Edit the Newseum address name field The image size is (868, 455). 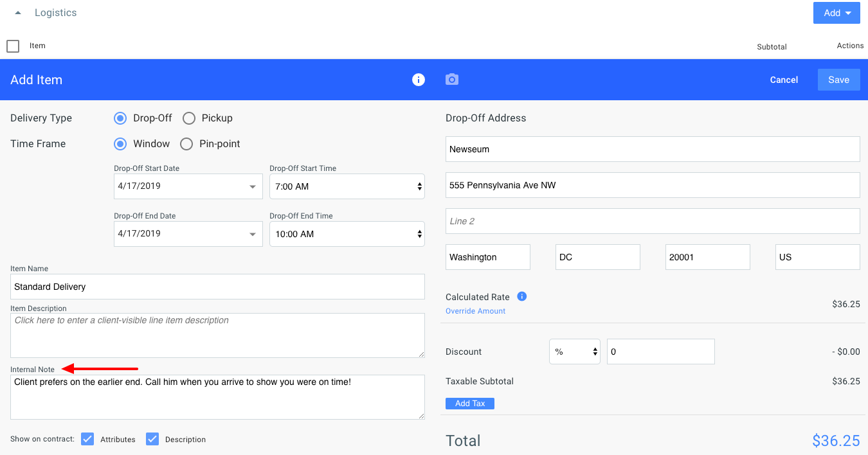coord(653,149)
